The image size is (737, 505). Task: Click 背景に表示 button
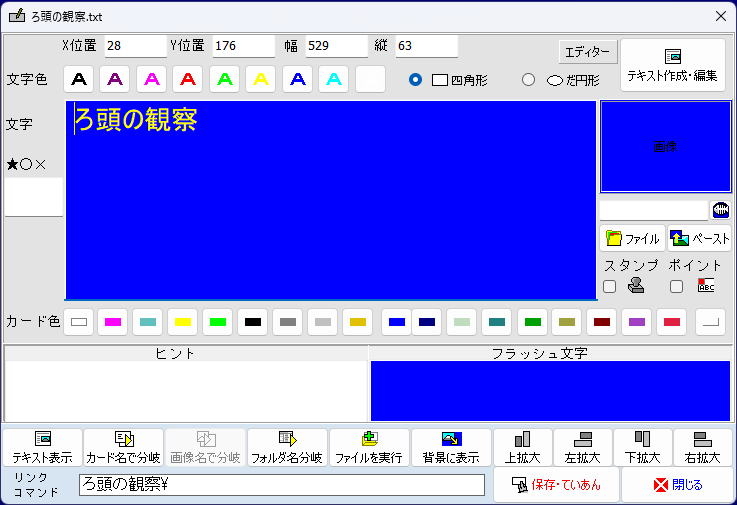point(451,448)
